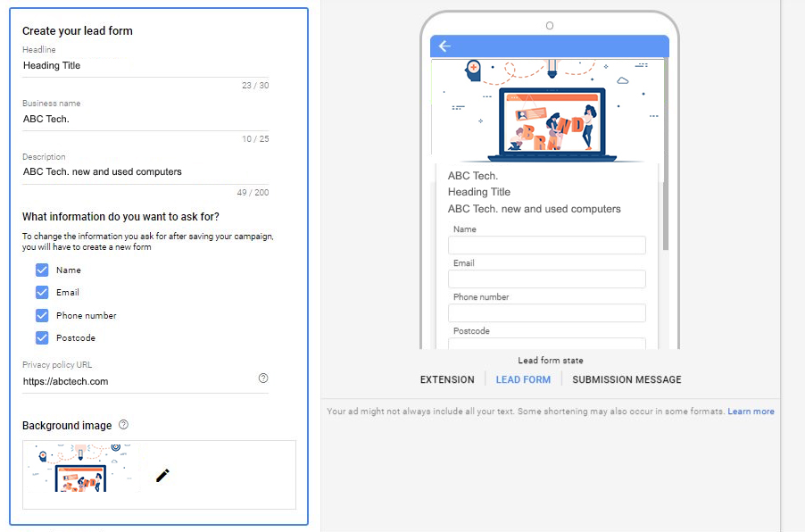Click 'Heading Title' text in phone preview
The height and width of the screenshot is (532, 805).
click(479, 192)
